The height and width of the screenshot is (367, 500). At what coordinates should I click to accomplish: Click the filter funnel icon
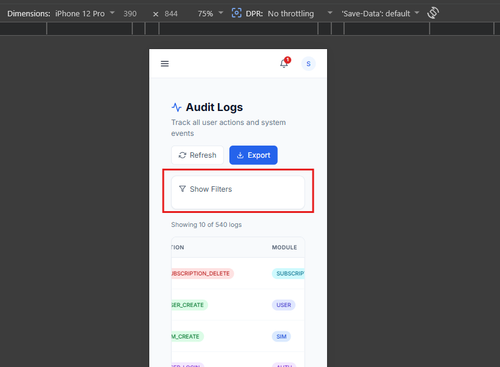[182, 189]
